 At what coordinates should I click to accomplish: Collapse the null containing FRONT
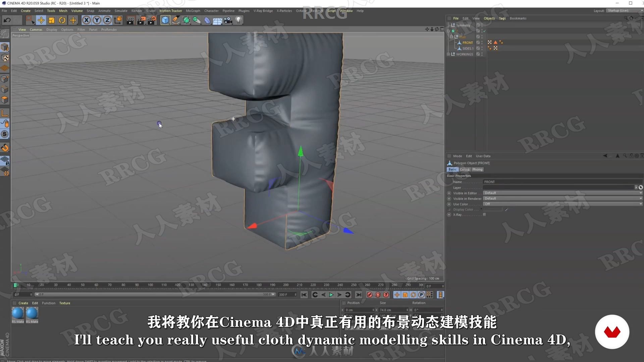[451, 37]
